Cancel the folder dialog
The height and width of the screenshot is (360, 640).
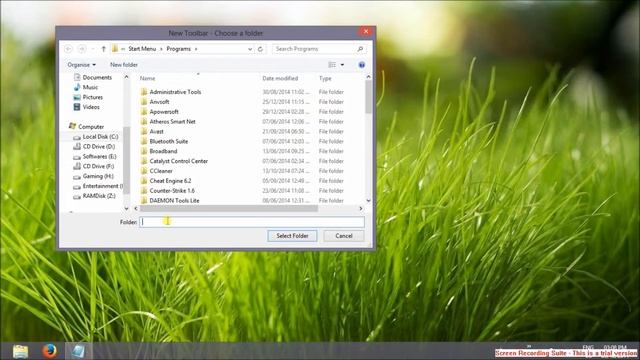[x=344, y=236]
